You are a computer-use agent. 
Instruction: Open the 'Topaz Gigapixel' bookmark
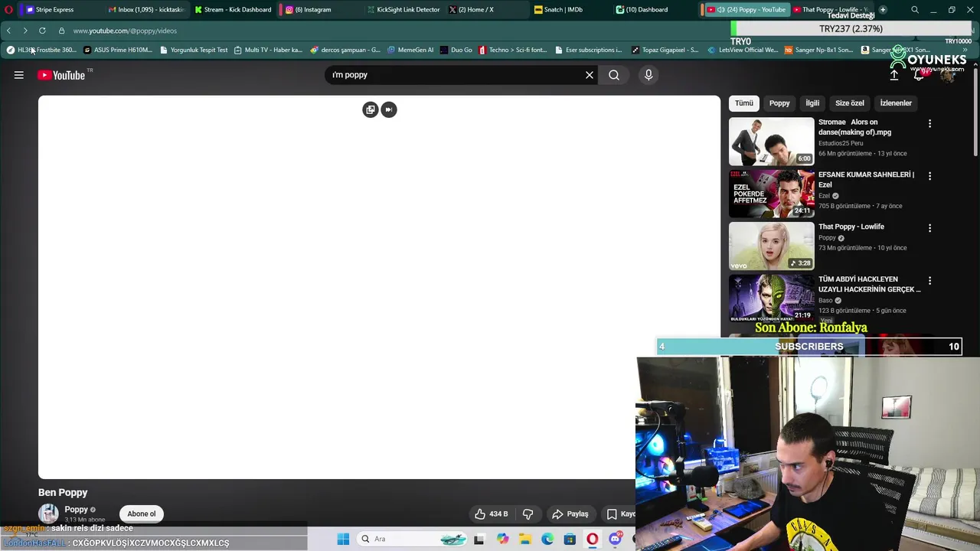tap(665, 50)
